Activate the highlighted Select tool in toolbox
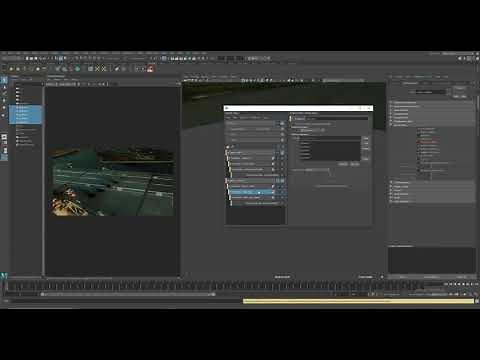Screen dimensions: 480x360 [x=4, y=80]
